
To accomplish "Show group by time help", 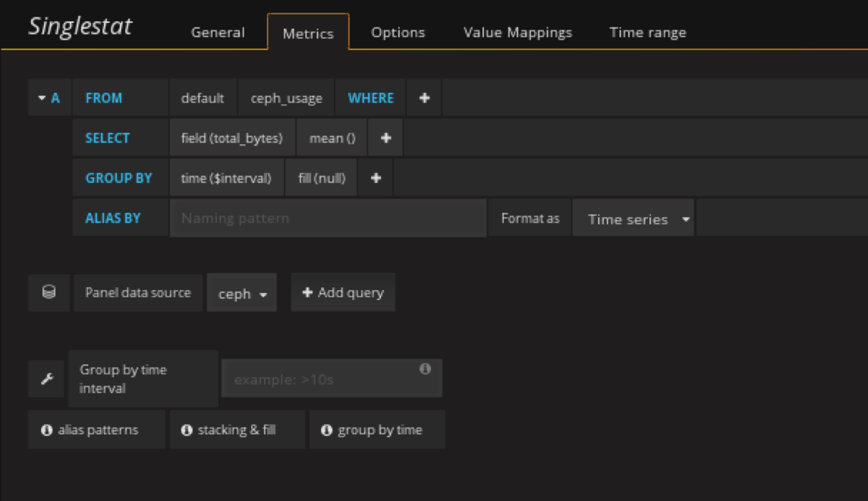I will [377, 430].
